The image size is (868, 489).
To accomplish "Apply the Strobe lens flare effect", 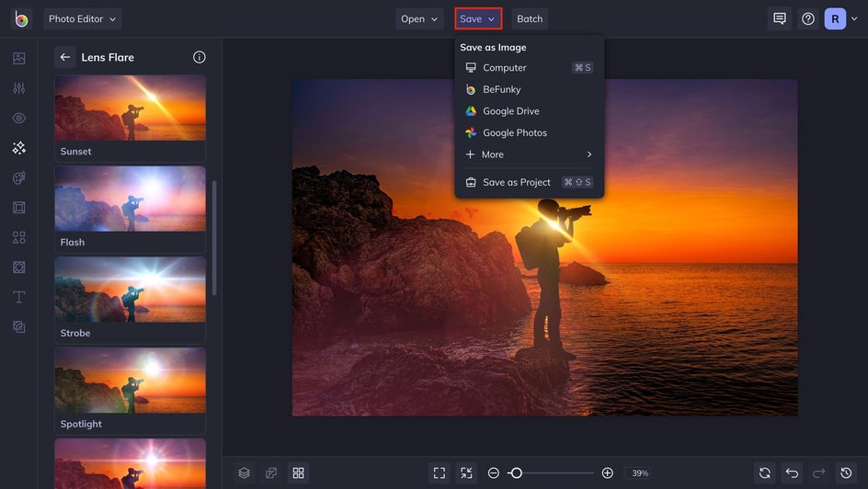I will pos(130,301).
